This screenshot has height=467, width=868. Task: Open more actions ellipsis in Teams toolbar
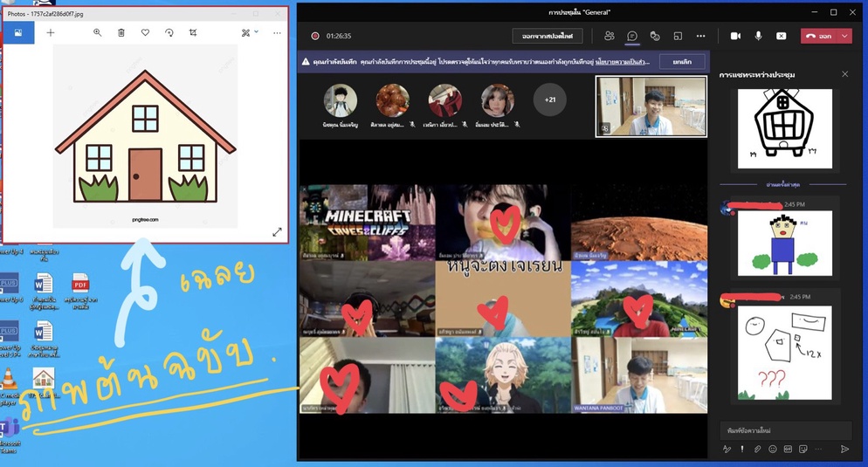point(701,36)
